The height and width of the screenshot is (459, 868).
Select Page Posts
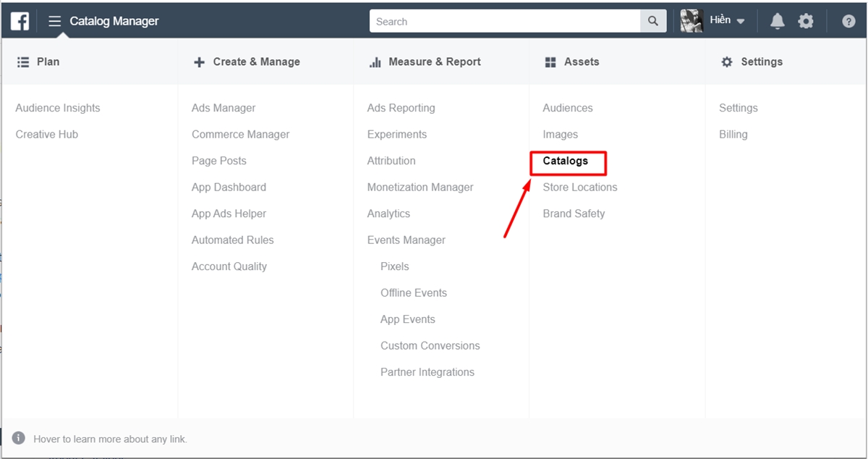219,161
